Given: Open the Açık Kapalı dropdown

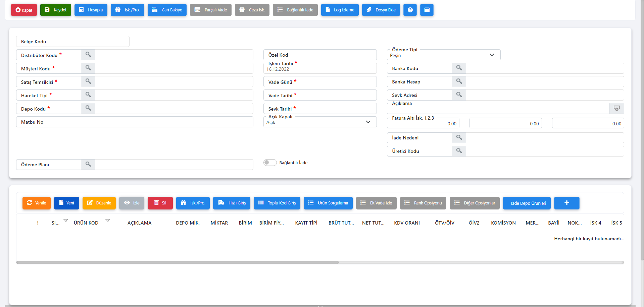Looking at the screenshot, I should click(x=368, y=122).
